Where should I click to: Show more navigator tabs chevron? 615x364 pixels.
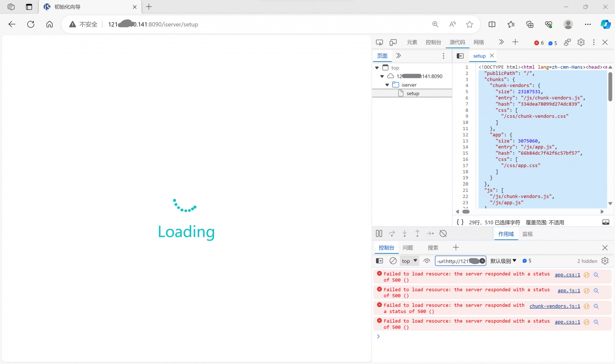click(x=398, y=56)
